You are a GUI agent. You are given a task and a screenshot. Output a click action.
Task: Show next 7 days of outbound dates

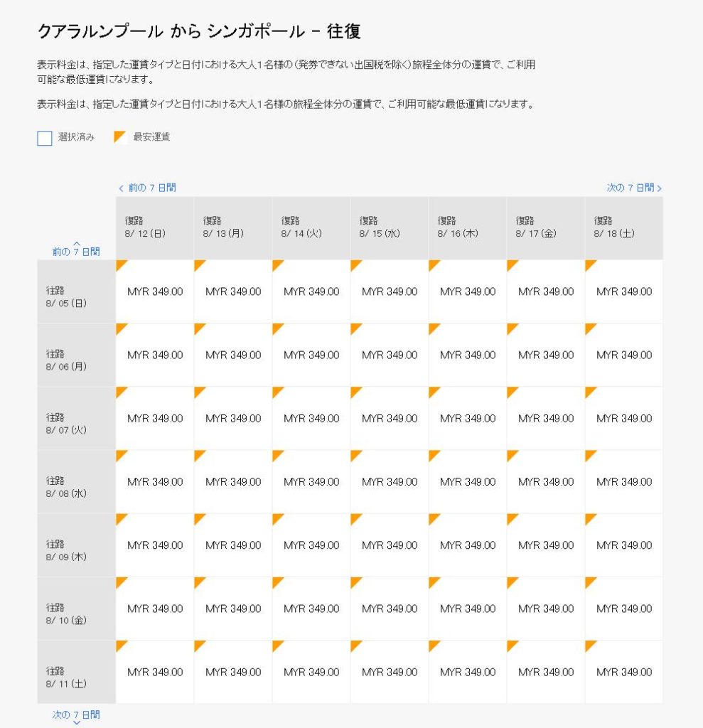click(76, 717)
